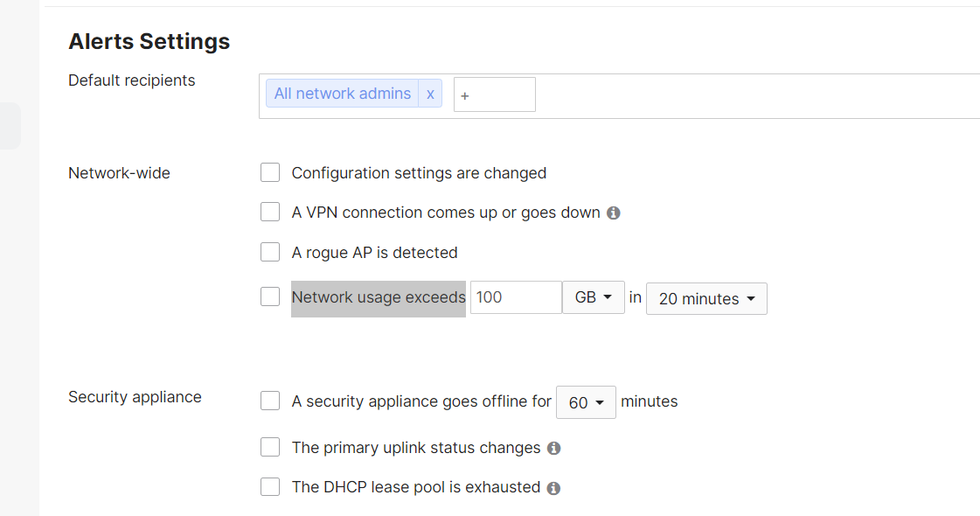The image size is (980, 516).
Task: Enable the DHCP lease pool exhausted alert
Action: click(270, 486)
